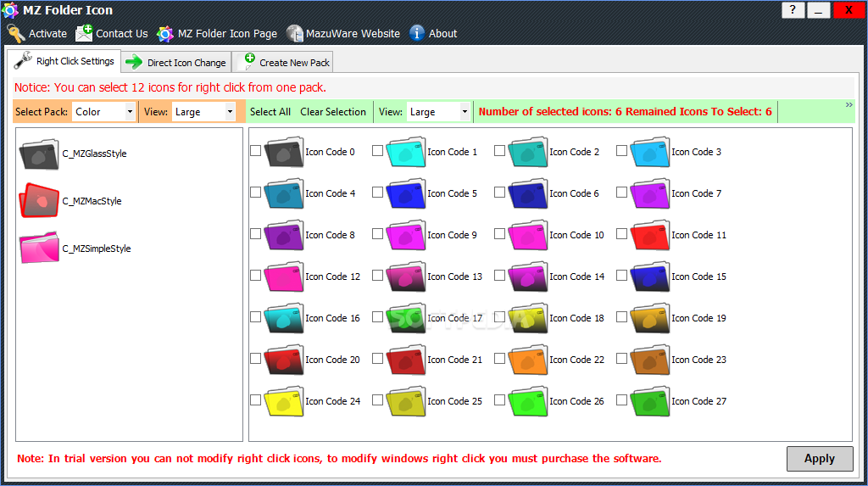The image size is (868, 486).
Task: Click the Apply button
Action: (x=820, y=459)
